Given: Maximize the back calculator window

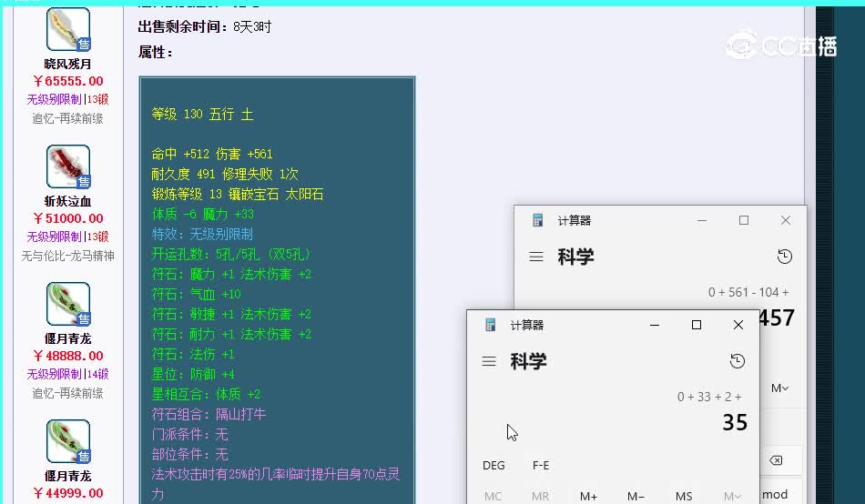Looking at the screenshot, I should (x=744, y=220).
